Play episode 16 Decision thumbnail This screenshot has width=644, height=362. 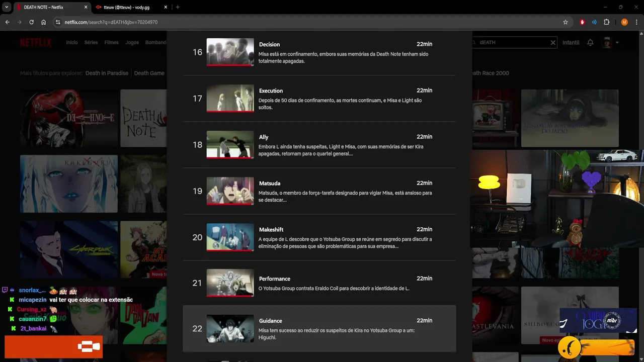(x=230, y=52)
